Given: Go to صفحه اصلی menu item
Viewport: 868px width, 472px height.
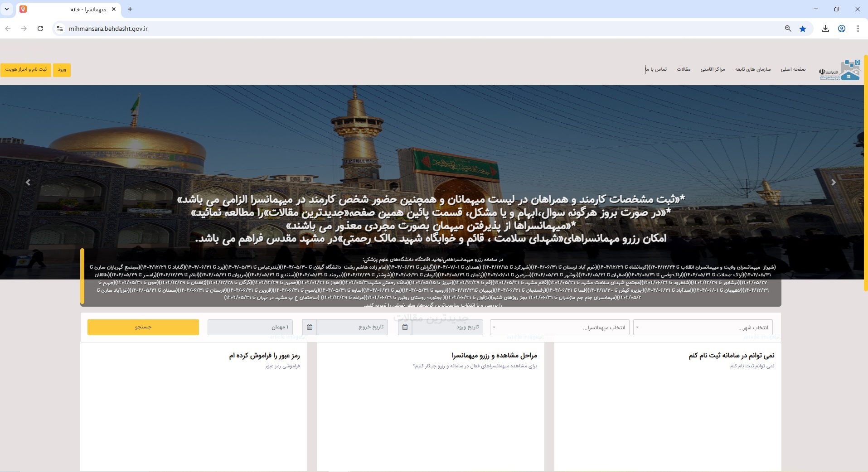Looking at the screenshot, I should click(793, 69).
